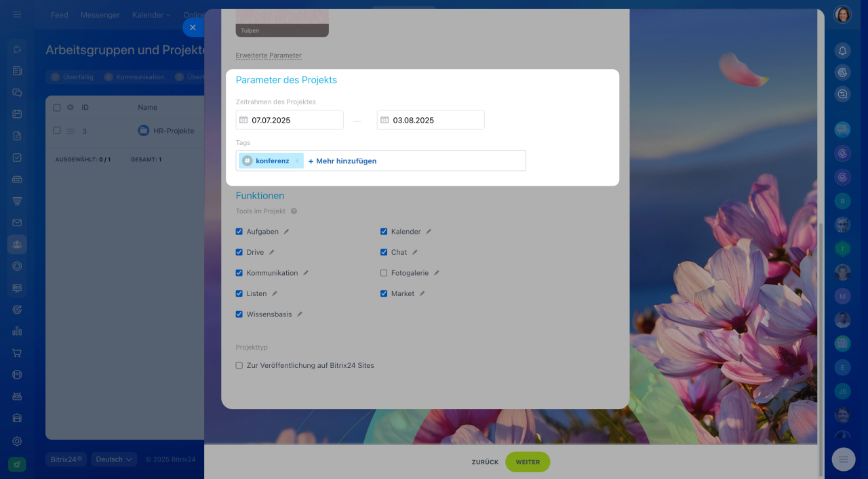
Task: Click pencil edit icon next to Listen
Action: [x=275, y=294]
